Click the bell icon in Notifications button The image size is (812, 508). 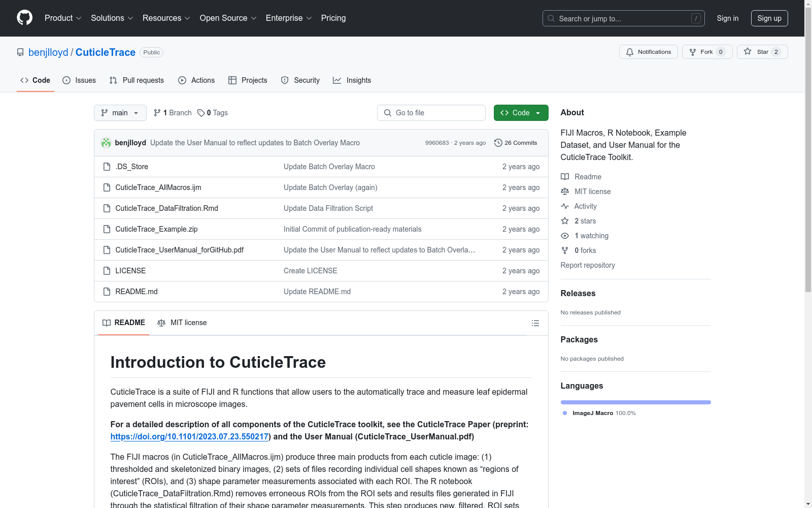(630, 52)
